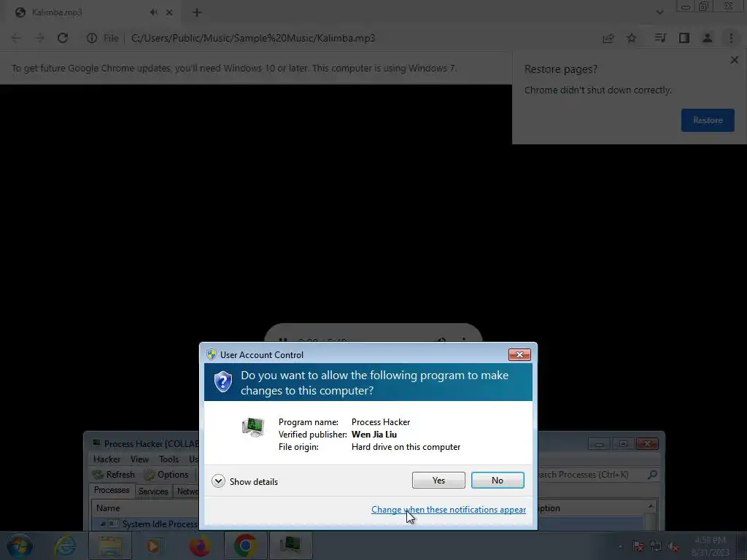Expand Show details chevron in UAC dialog

pos(218,481)
